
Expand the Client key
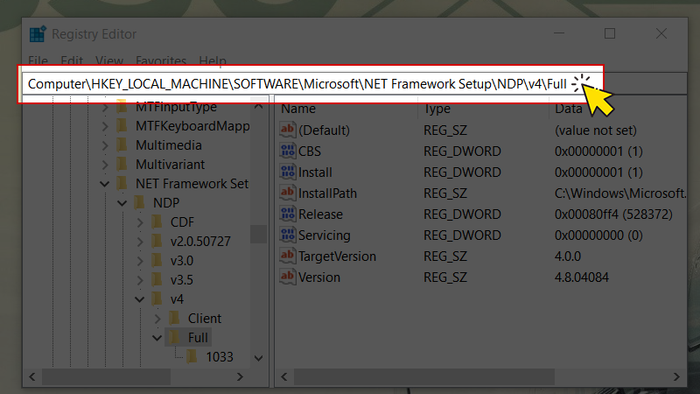coord(157,319)
